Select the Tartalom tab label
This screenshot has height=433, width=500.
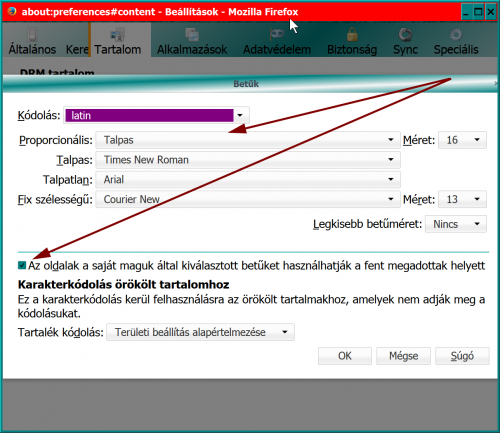118,49
